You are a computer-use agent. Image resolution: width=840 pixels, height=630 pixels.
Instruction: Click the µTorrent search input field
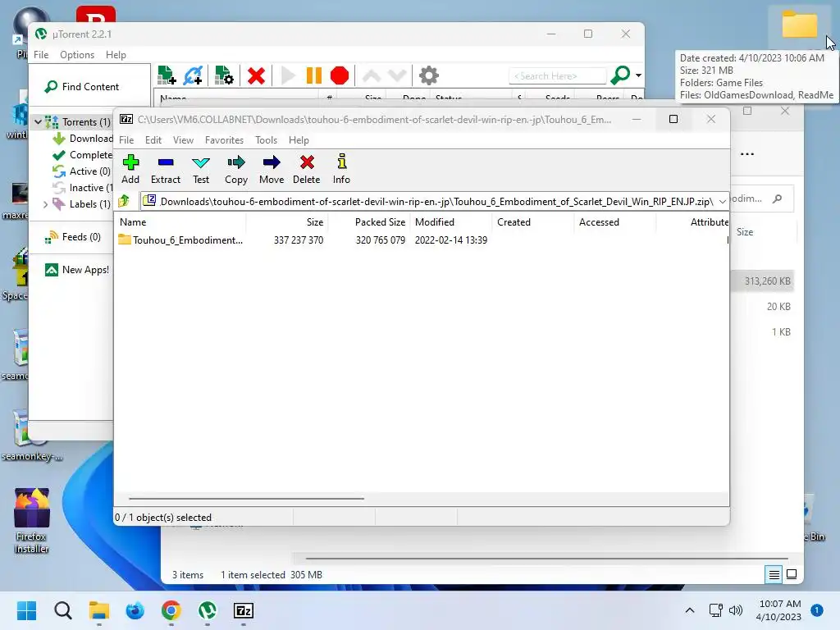[x=557, y=76]
